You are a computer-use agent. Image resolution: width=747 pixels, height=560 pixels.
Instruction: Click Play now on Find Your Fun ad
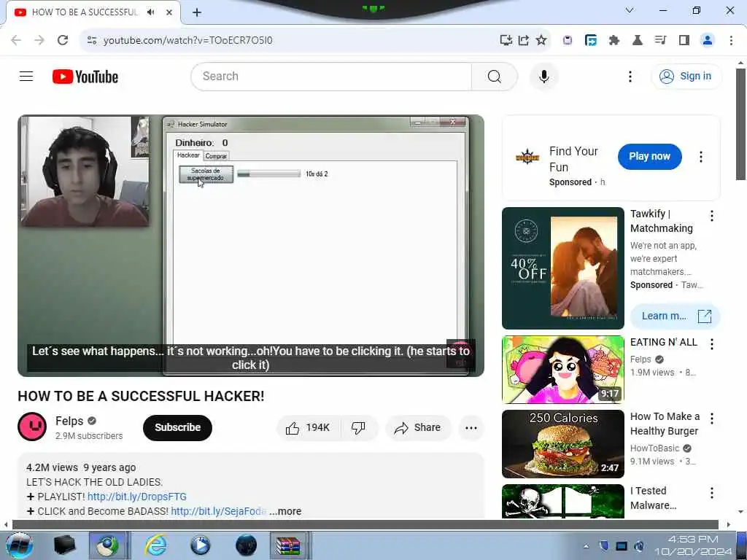[649, 156]
